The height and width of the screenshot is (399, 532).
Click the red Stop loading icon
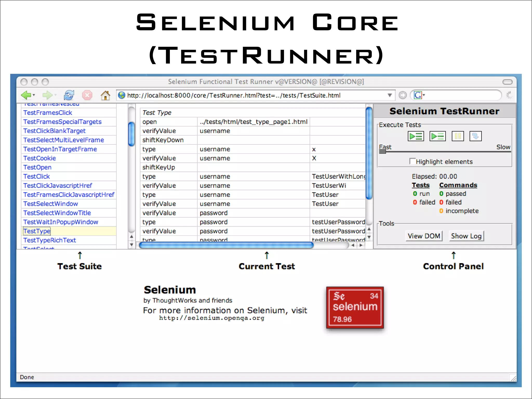(x=87, y=95)
